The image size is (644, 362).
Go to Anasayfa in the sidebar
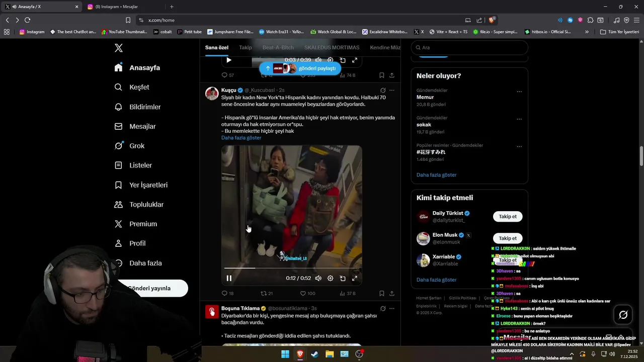tap(137, 67)
